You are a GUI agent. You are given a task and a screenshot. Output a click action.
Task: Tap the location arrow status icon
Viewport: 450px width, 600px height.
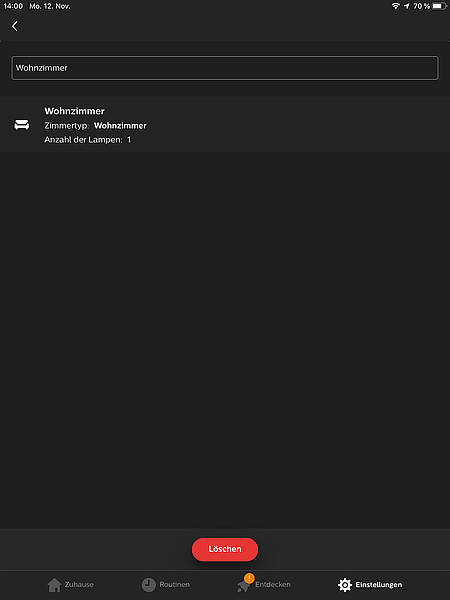(x=406, y=6)
